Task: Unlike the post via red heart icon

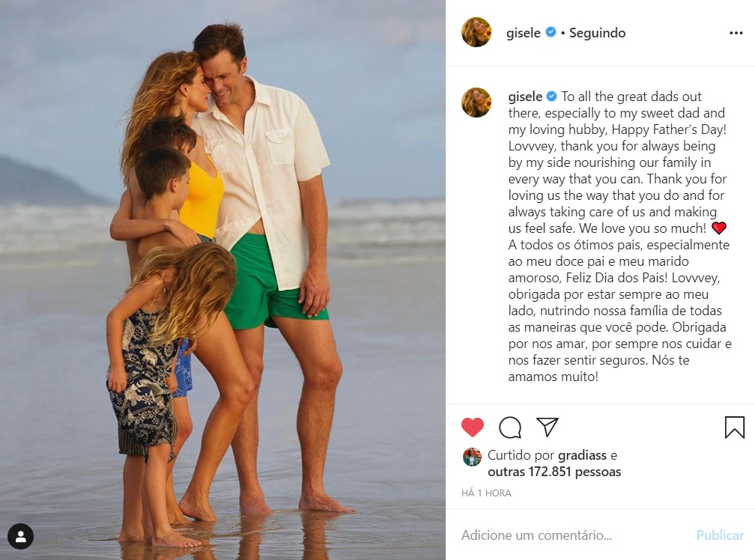Action: click(x=473, y=427)
